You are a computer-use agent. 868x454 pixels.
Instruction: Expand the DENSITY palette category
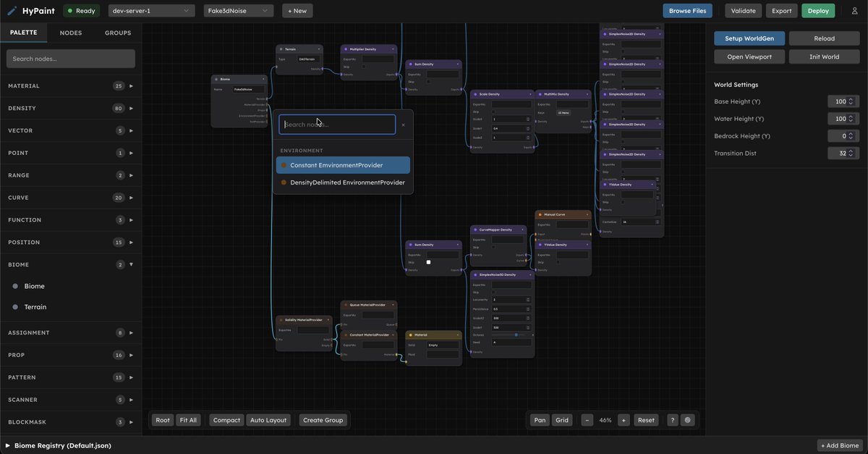(x=70, y=109)
